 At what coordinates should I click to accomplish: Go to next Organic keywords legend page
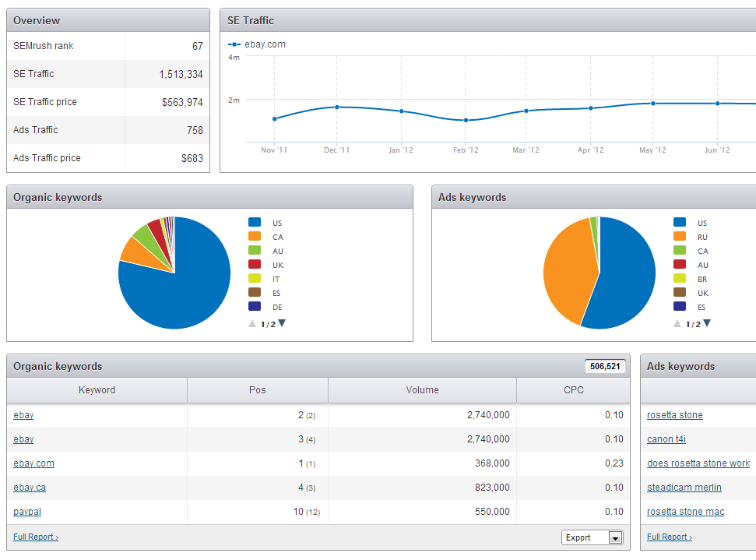(x=282, y=323)
